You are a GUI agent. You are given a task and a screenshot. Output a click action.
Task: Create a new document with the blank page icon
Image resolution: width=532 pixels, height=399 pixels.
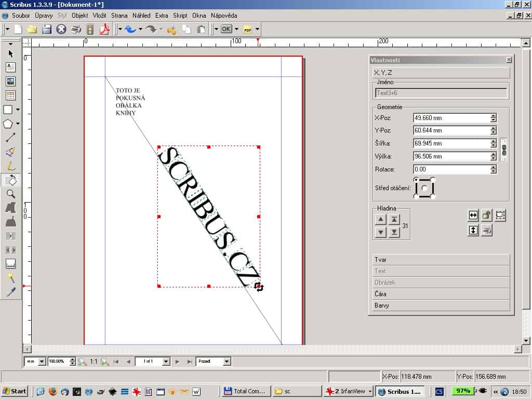(x=18, y=30)
